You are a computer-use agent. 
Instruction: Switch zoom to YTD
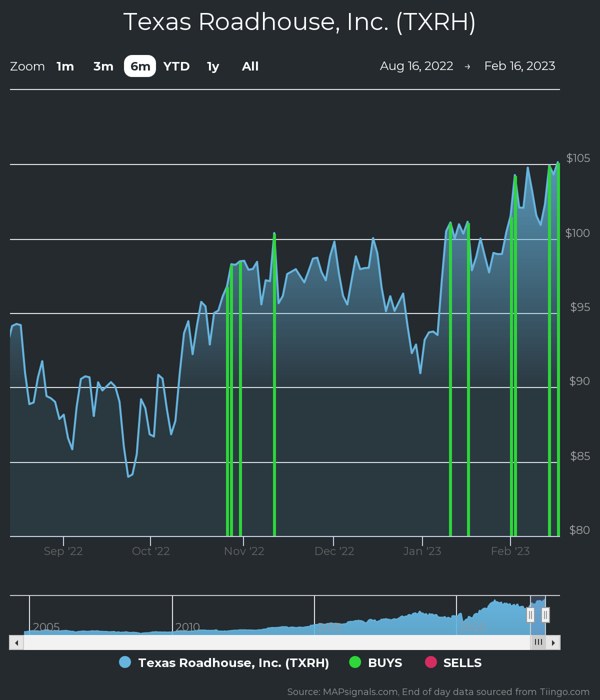[x=176, y=66]
